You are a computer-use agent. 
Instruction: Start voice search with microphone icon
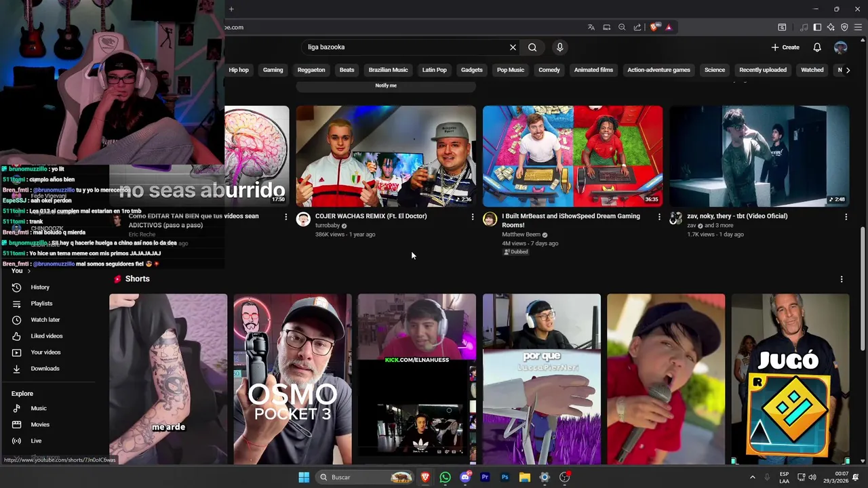(x=559, y=47)
